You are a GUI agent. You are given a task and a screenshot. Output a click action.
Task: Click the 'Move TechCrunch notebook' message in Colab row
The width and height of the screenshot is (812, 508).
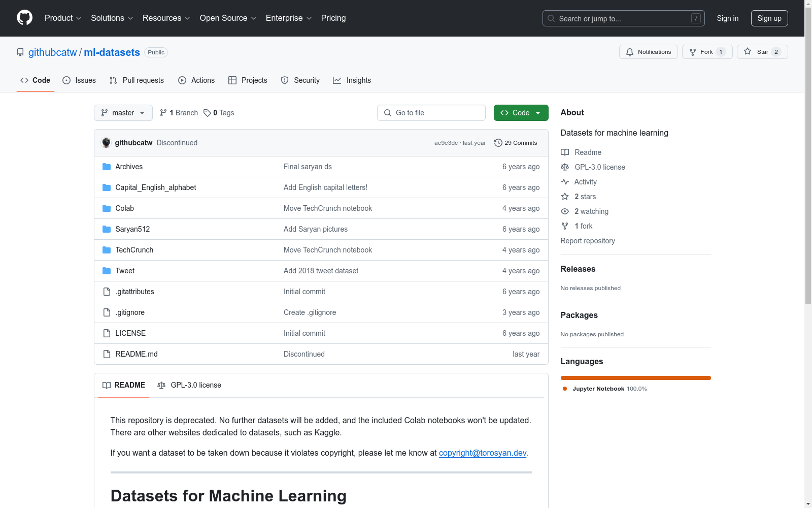tap(328, 208)
